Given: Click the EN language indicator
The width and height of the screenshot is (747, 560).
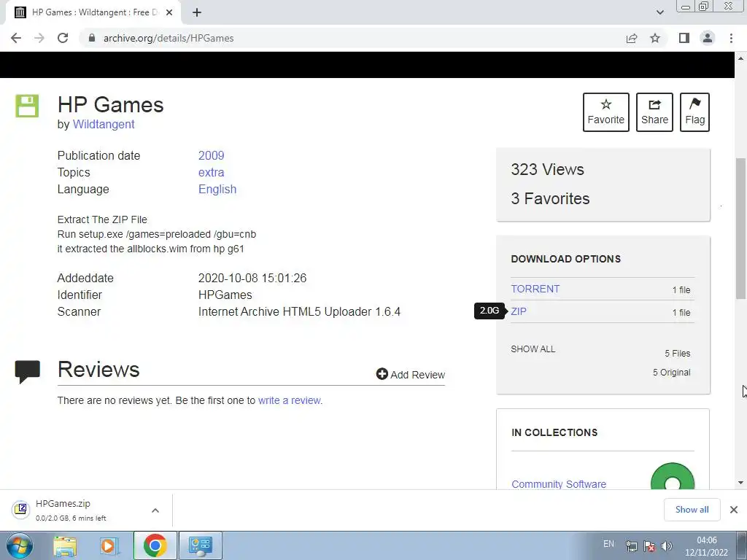Looking at the screenshot, I should [x=608, y=544].
